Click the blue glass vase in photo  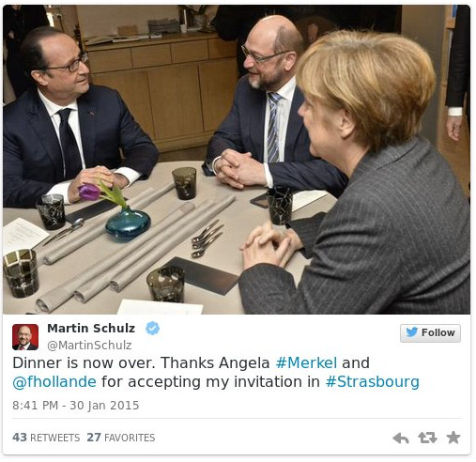tap(128, 223)
